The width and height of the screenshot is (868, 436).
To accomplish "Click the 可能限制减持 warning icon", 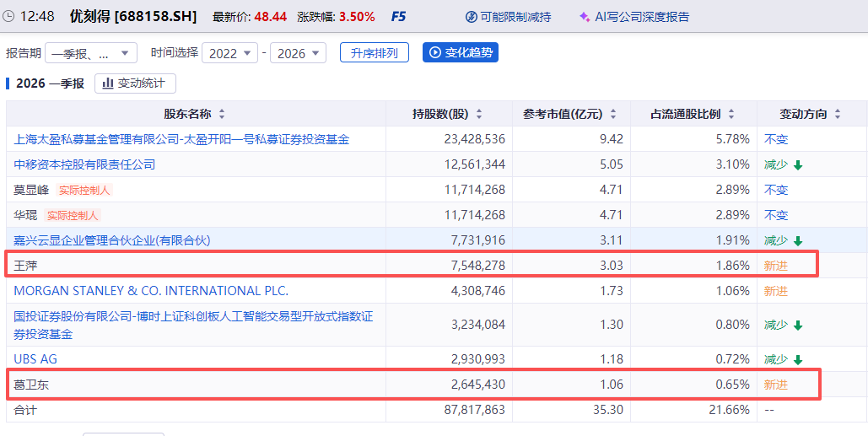I will click(472, 17).
